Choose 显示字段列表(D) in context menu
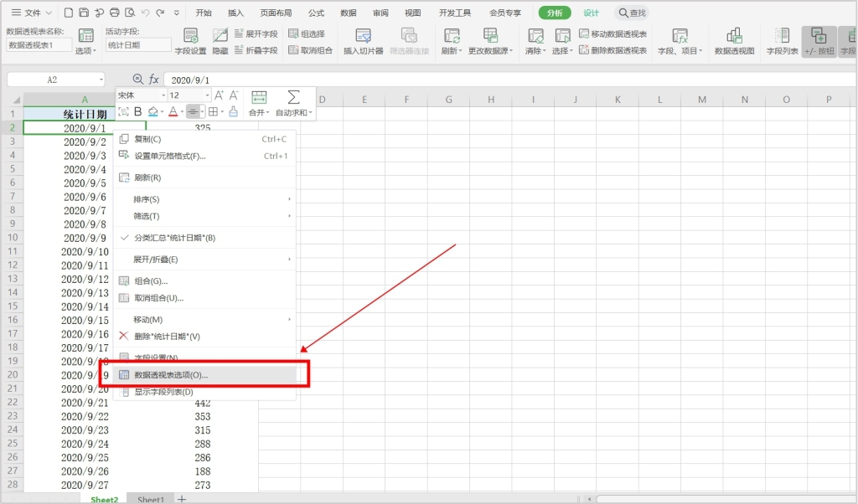The height and width of the screenshot is (504, 858). pos(204,391)
